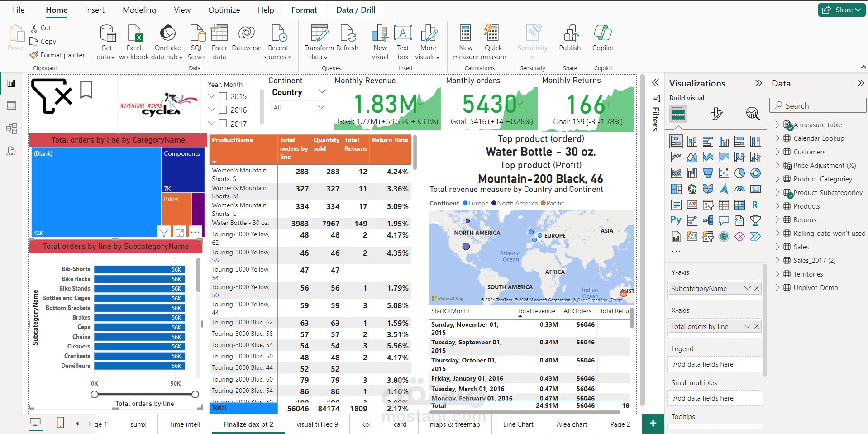Open the Country slicer All dropdown
The width and height of the screenshot is (868, 434).
[299, 108]
